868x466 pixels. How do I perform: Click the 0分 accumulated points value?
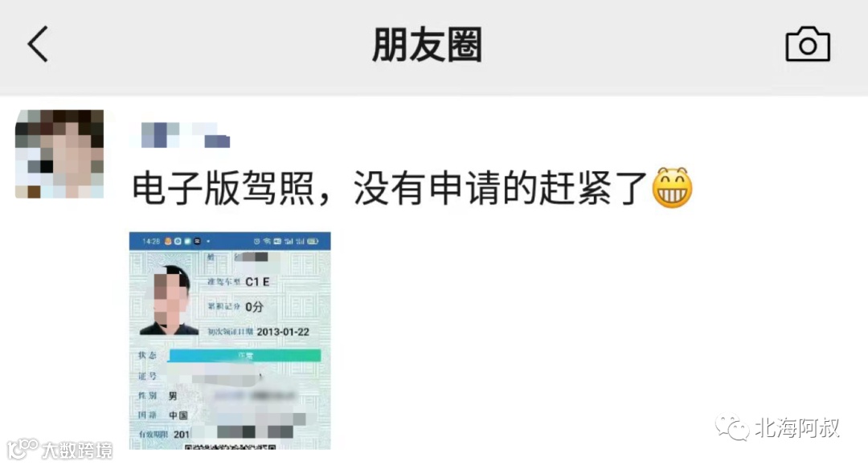tap(254, 307)
